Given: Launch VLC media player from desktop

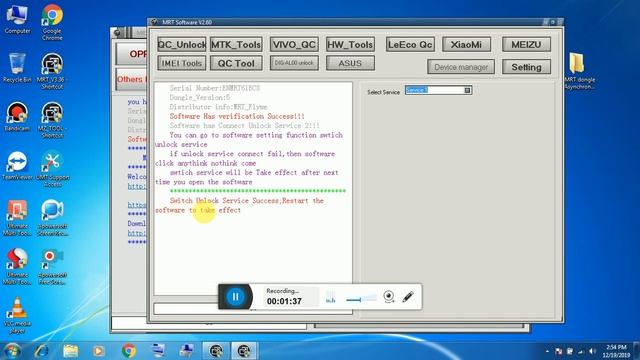Looking at the screenshot, I should (x=17, y=316).
